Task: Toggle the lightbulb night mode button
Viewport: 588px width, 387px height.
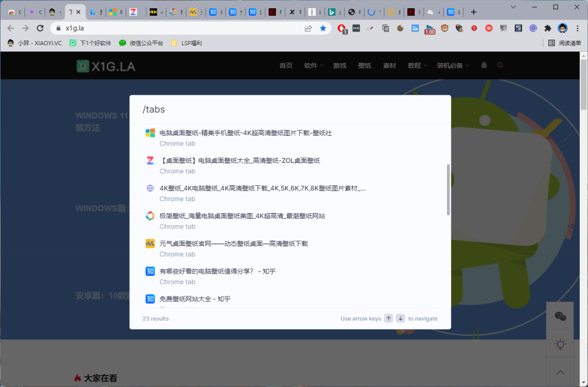Action: [x=560, y=344]
